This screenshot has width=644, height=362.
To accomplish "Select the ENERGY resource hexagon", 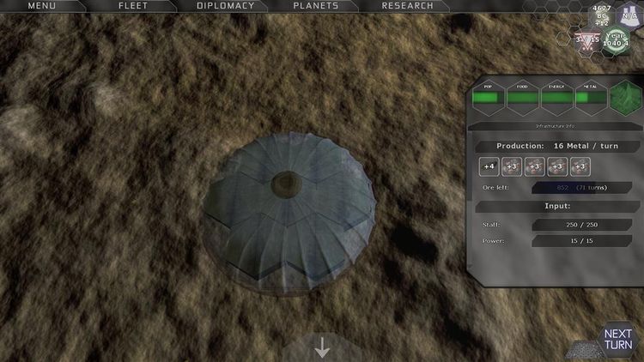I will 556,98.
